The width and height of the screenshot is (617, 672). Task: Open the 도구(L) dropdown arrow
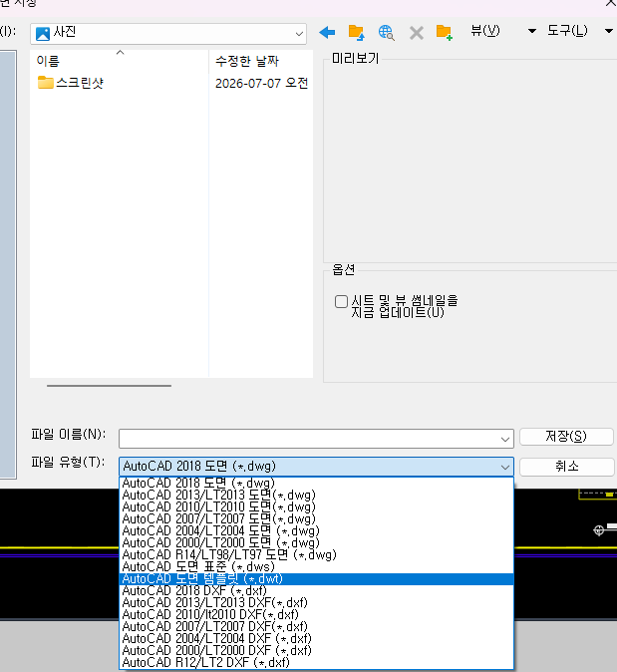click(609, 31)
